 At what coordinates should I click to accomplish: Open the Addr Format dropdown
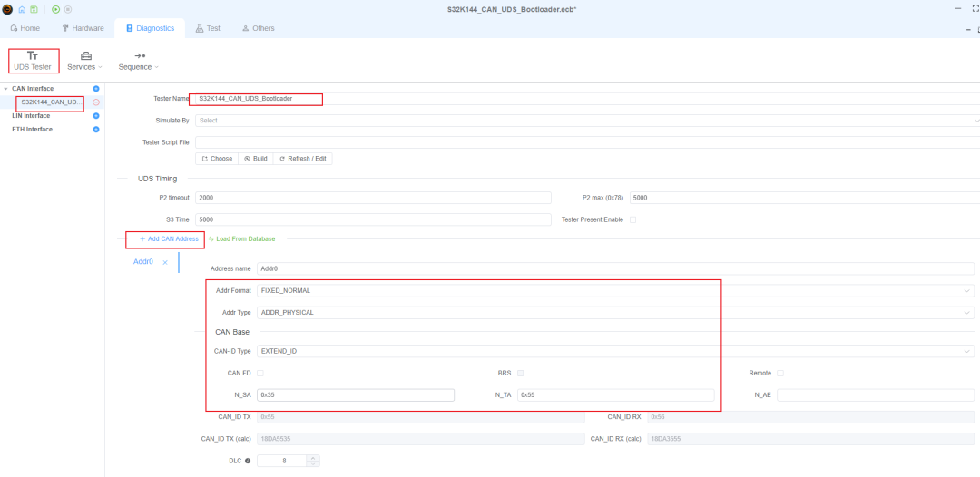point(615,290)
